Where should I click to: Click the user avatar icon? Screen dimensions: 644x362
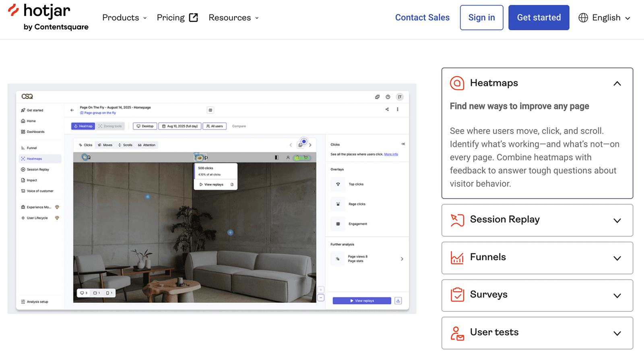point(400,97)
